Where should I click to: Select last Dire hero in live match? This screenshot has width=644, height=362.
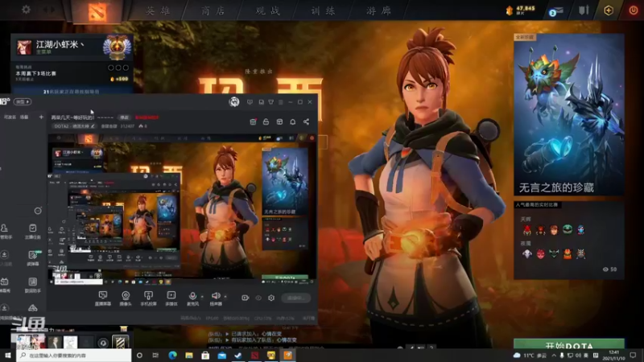[x=580, y=254]
